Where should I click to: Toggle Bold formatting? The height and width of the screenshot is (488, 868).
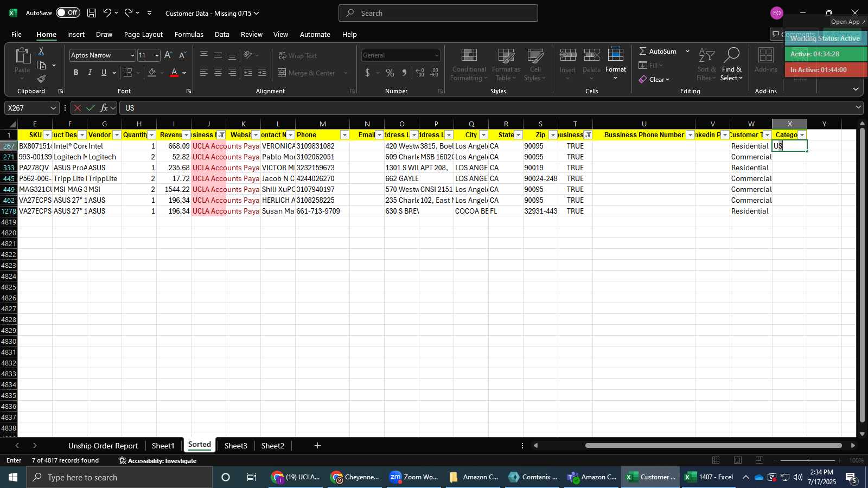(x=76, y=73)
